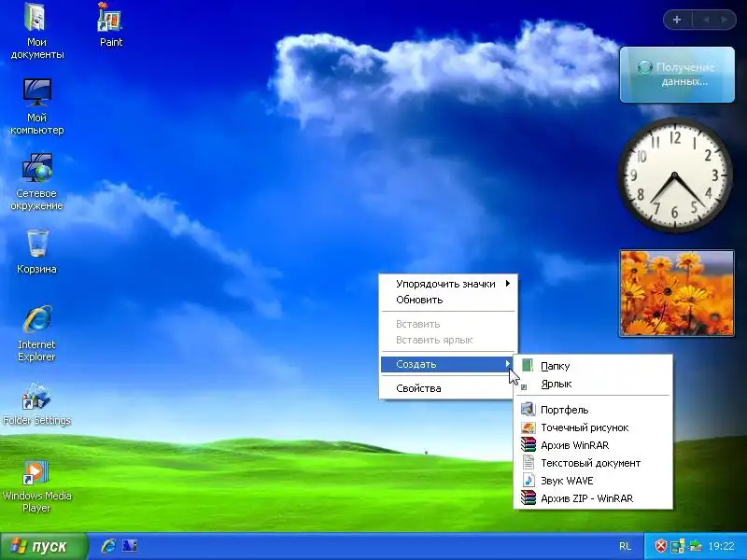747x560 pixels.
Task: Choose Архив ZIP - WinRAR entry
Action: tap(593, 498)
